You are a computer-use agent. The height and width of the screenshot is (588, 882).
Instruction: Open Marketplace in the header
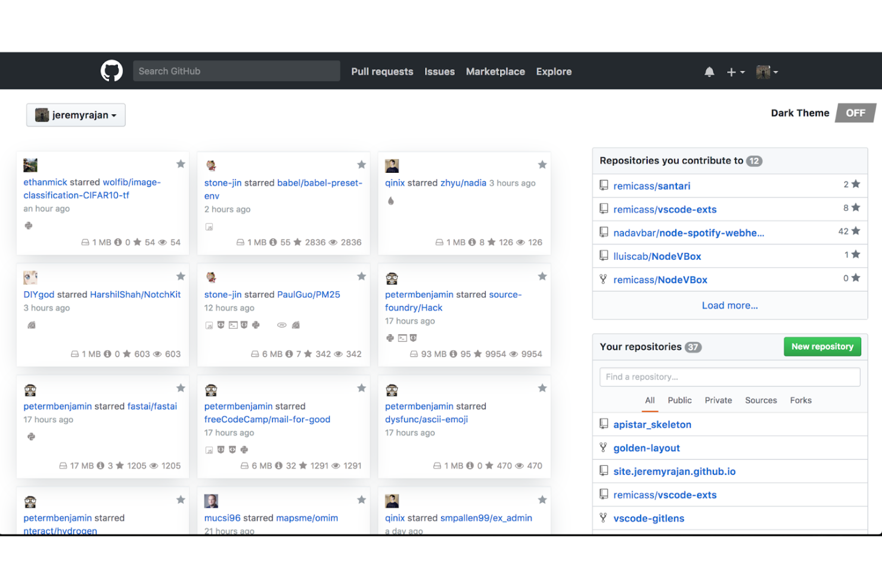[495, 71]
